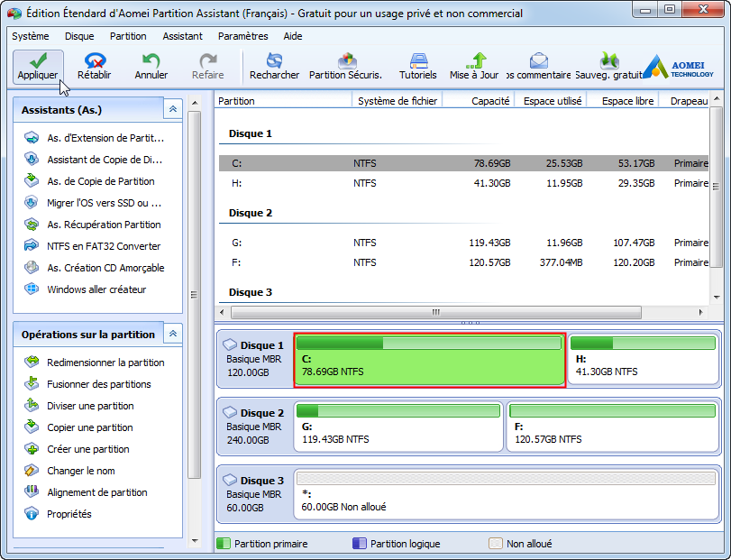Click the Mise à Jour update icon
The image size is (731, 560).
click(474, 67)
